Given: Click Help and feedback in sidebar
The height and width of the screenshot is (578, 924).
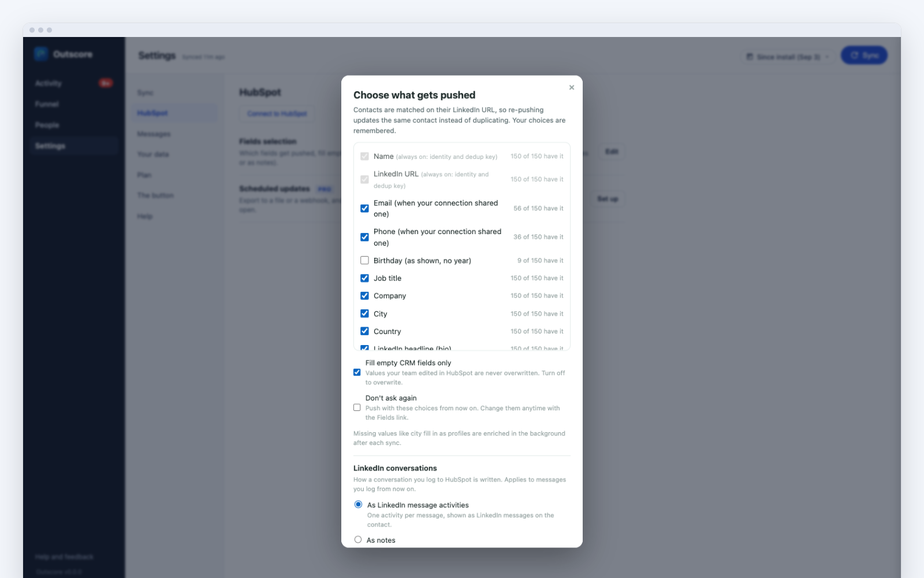Looking at the screenshot, I should point(64,557).
